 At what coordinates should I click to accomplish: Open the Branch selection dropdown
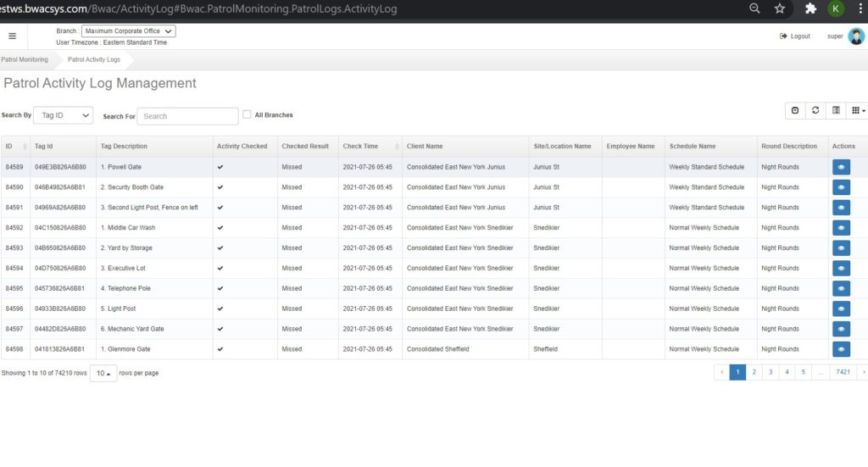click(x=129, y=31)
